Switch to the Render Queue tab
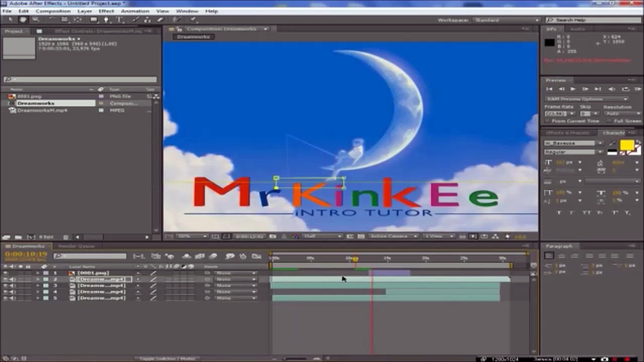 pyautogui.click(x=76, y=246)
